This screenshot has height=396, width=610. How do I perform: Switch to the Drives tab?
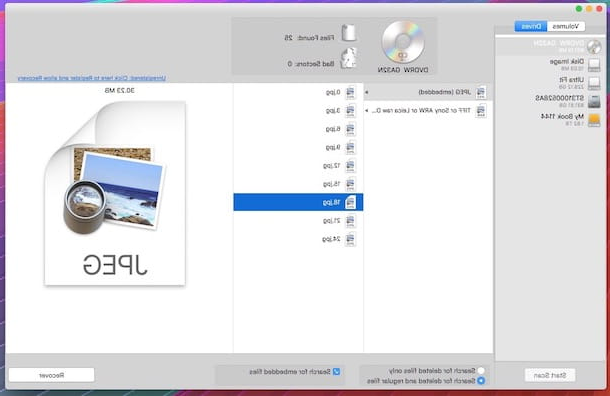coord(531,26)
